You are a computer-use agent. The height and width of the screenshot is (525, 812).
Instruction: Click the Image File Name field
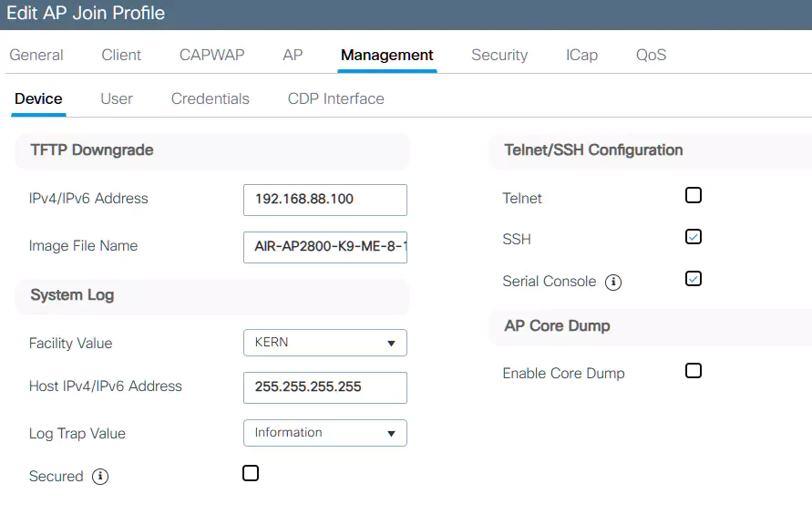[x=324, y=246]
